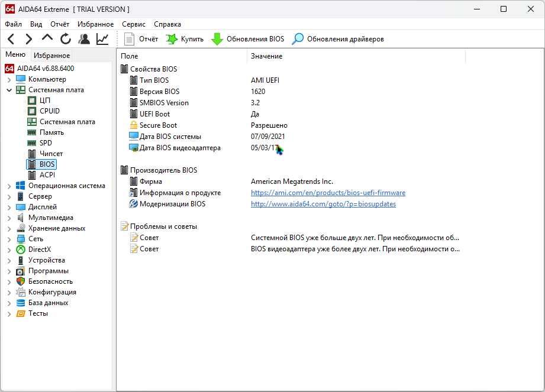Click the Устройства devices icon
This screenshot has height=392, width=545.
tap(21, 260)
